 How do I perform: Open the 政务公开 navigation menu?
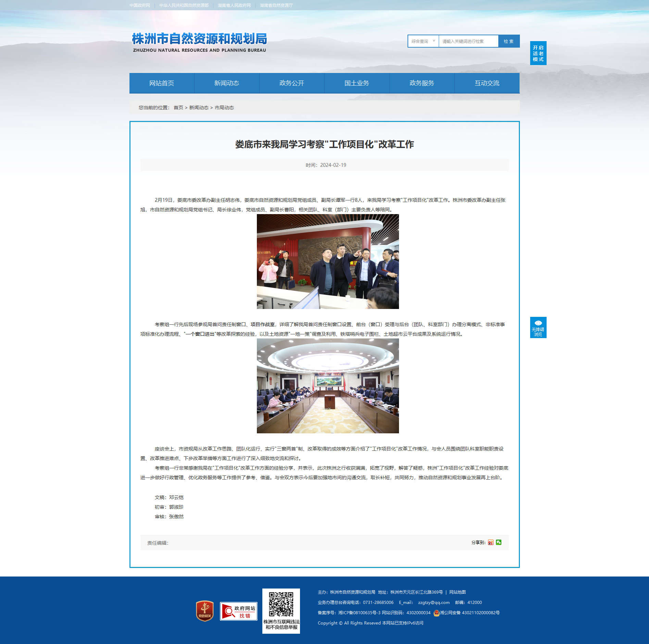click(292, 83)
